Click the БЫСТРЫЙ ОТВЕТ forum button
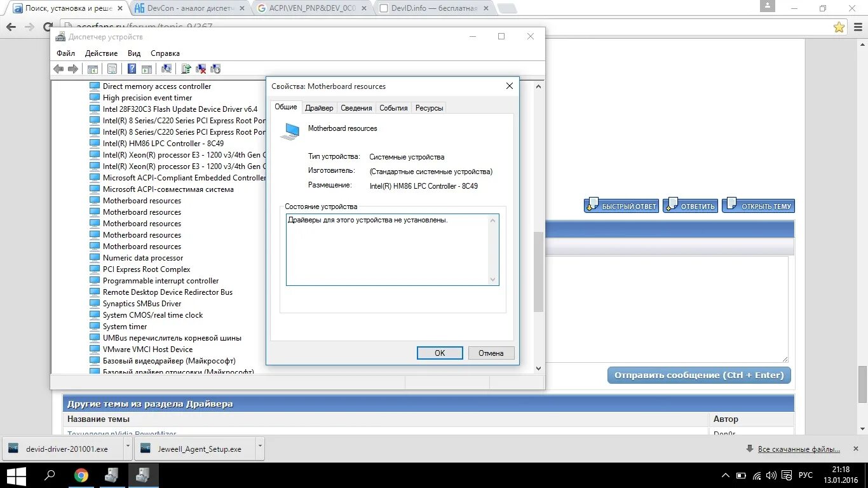Image resolution: width=868 pixels, height=488 pixels. click(x=621, y=205)
